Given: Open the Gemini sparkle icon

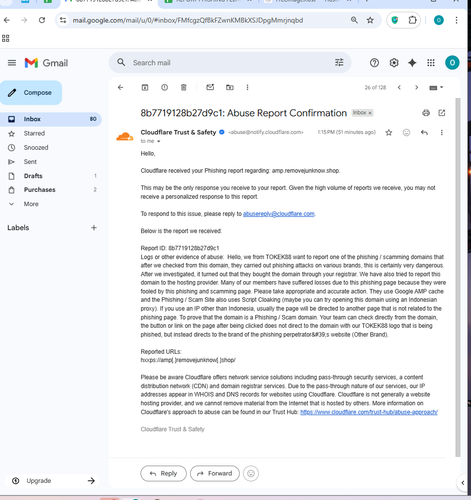Looking at the screenshot, I should tap(412, 63).
